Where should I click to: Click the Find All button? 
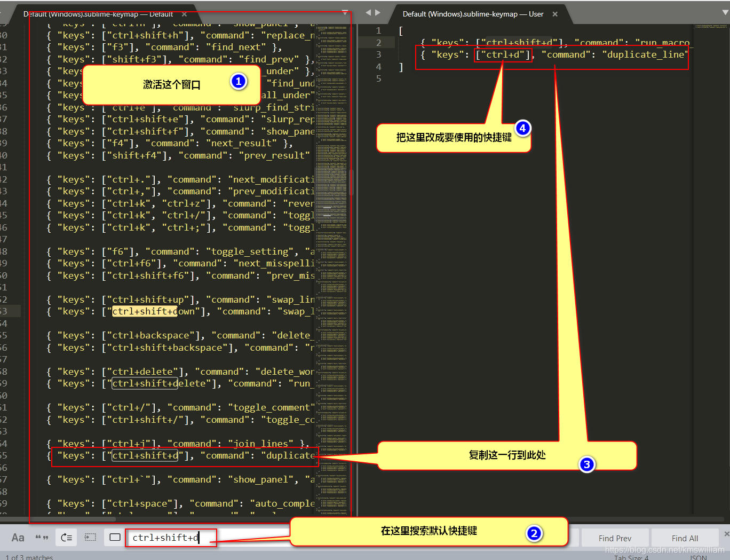(x=685, y=538)
